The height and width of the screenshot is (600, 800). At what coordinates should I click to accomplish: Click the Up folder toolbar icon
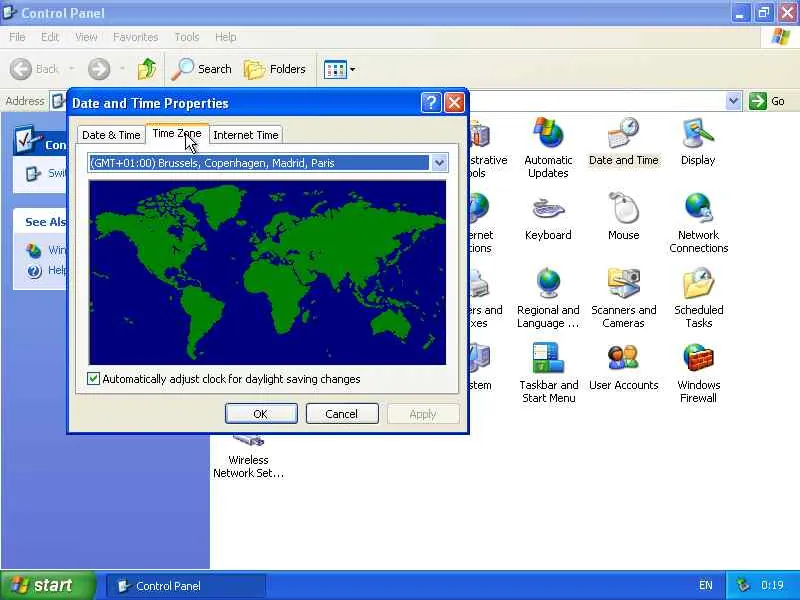pyautogui.click(x=147, y=69)
